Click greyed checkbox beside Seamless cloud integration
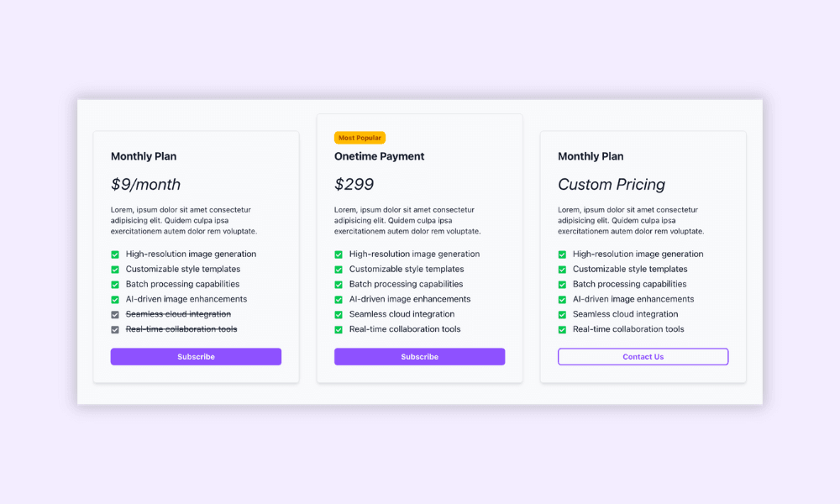The width and height of the screenshot is (840, 504). coord(115,314)
